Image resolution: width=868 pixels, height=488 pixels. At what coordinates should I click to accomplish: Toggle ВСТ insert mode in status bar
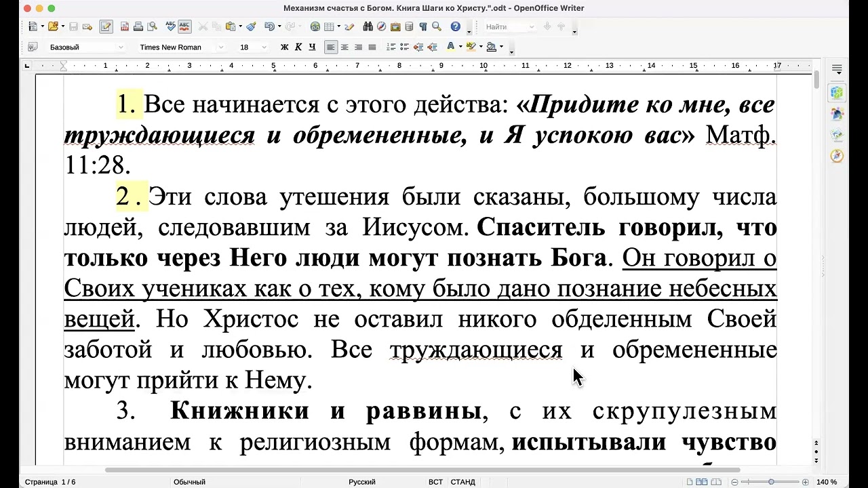435,482
